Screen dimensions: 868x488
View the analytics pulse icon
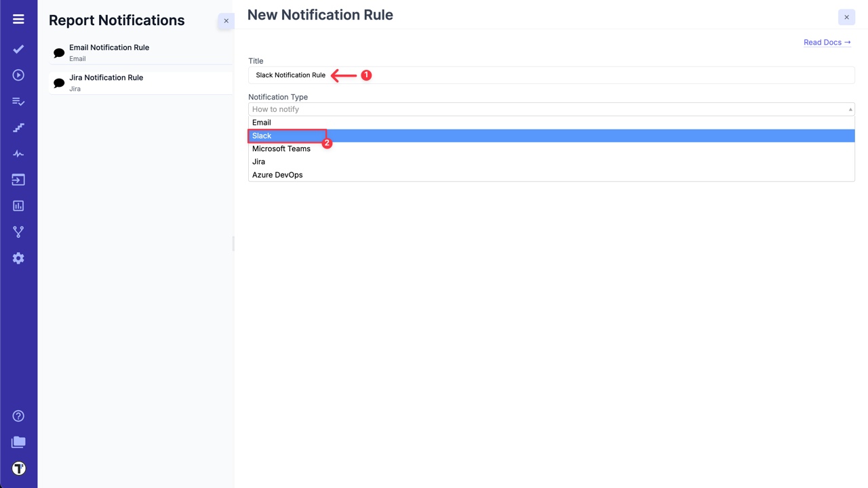[18, 153]
